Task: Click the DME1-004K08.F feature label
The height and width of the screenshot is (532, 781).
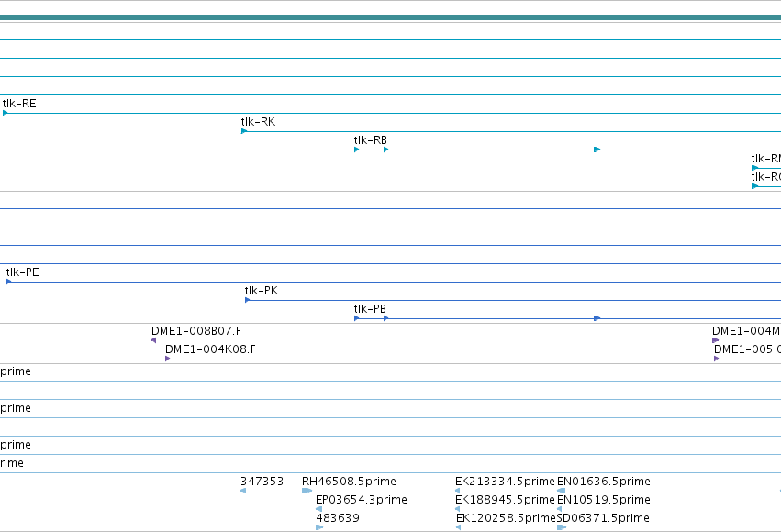Action: click(210, 349)
